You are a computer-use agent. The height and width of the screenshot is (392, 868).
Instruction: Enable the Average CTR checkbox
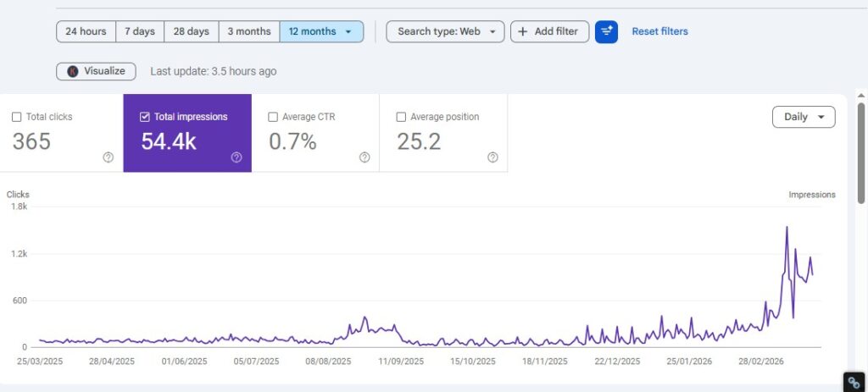tap(273, 117)
